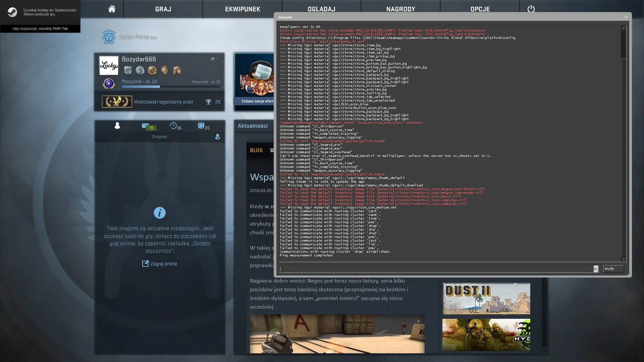Viewport: 644px width, 362px height.
Task: Open the GRAJ menu
Action: click(x=163, y=9)
